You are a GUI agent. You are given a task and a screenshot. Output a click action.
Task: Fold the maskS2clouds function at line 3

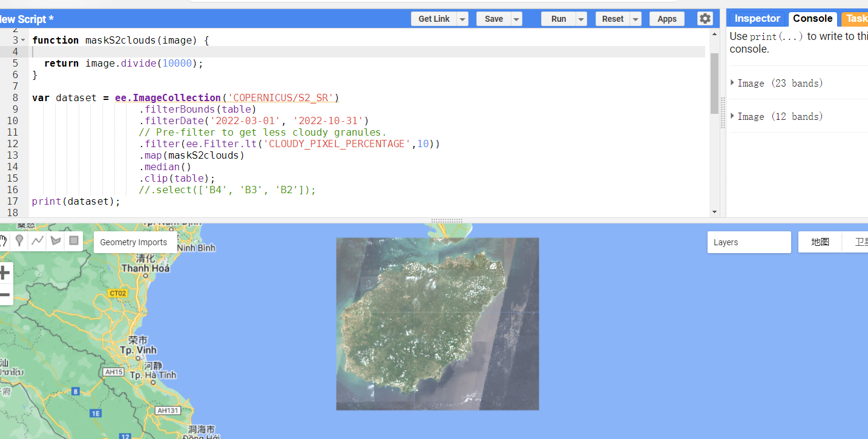point(23,40)
